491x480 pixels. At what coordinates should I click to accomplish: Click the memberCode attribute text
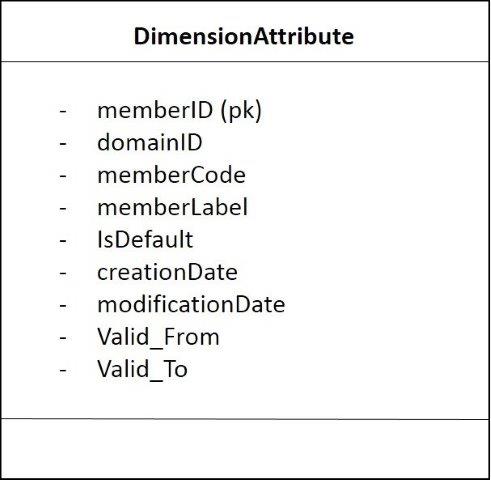(171, 175)
